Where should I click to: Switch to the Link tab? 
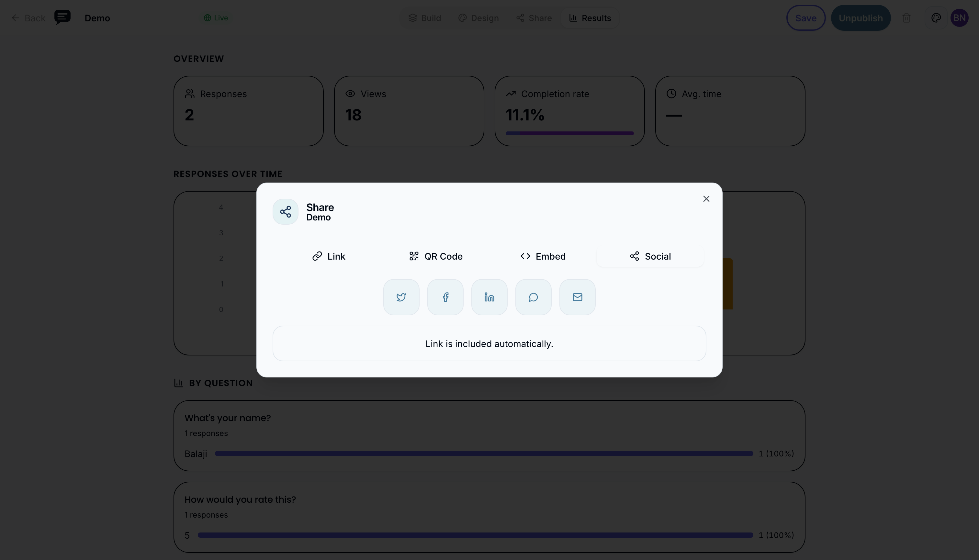(x=329, y=256)
